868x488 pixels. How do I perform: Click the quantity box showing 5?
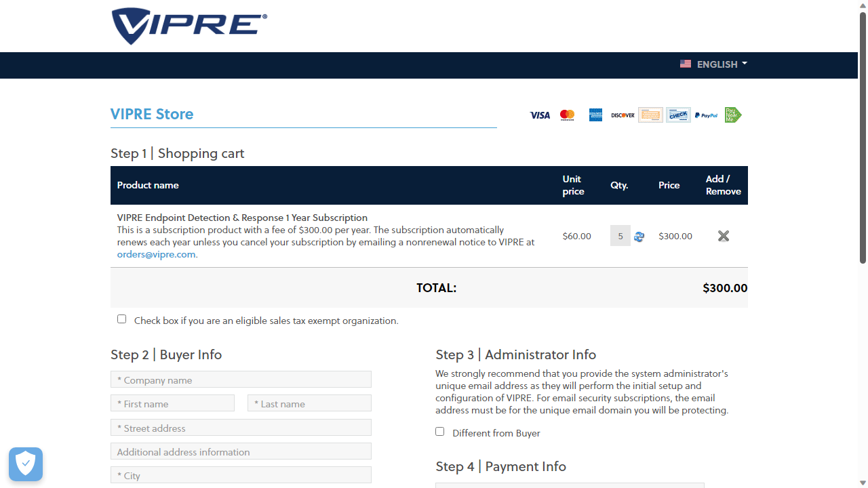pos(620,236)
